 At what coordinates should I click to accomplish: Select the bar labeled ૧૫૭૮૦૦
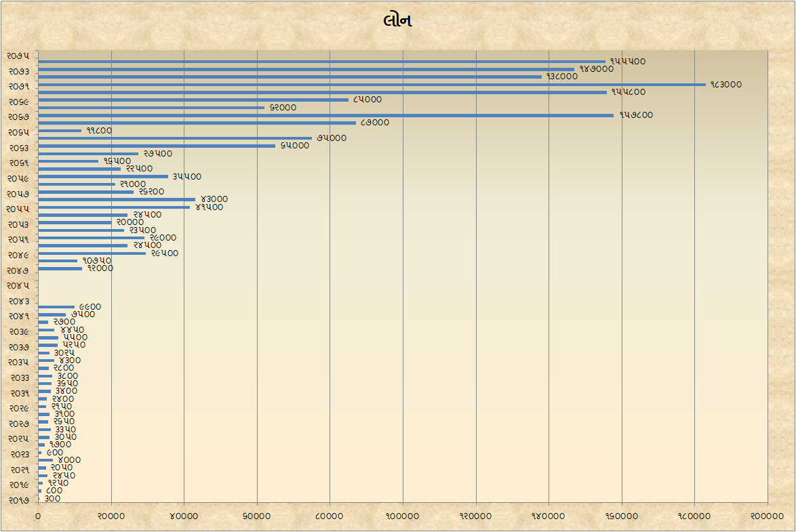pyautogui.click(x=325, y=115)
